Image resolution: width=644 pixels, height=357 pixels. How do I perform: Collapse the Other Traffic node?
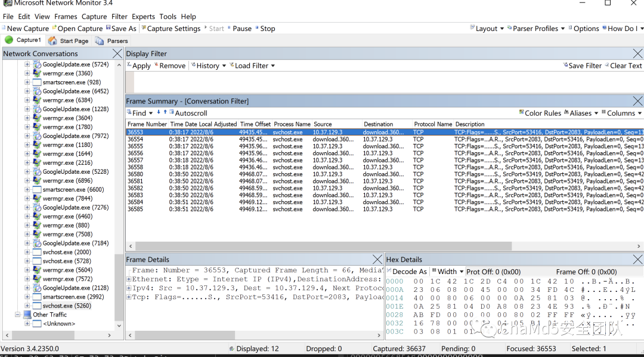click(x=18, y=315)
